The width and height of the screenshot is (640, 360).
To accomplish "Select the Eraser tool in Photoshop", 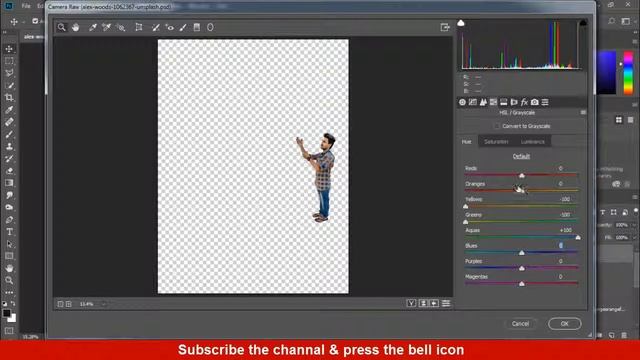I will [x=9, y=171].
